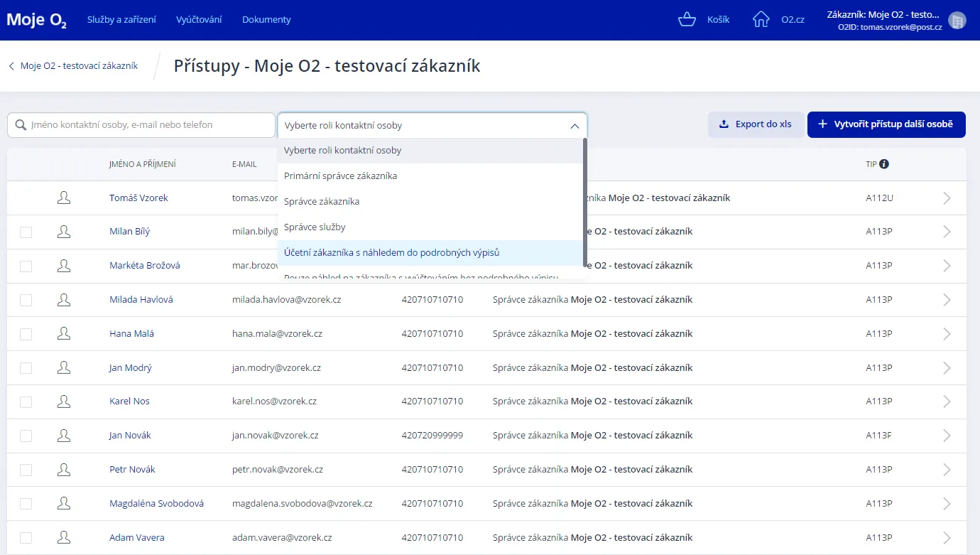This screenshot has height=555, width=980.
Task: Click Export do xls button
Action: click(756, 124)
